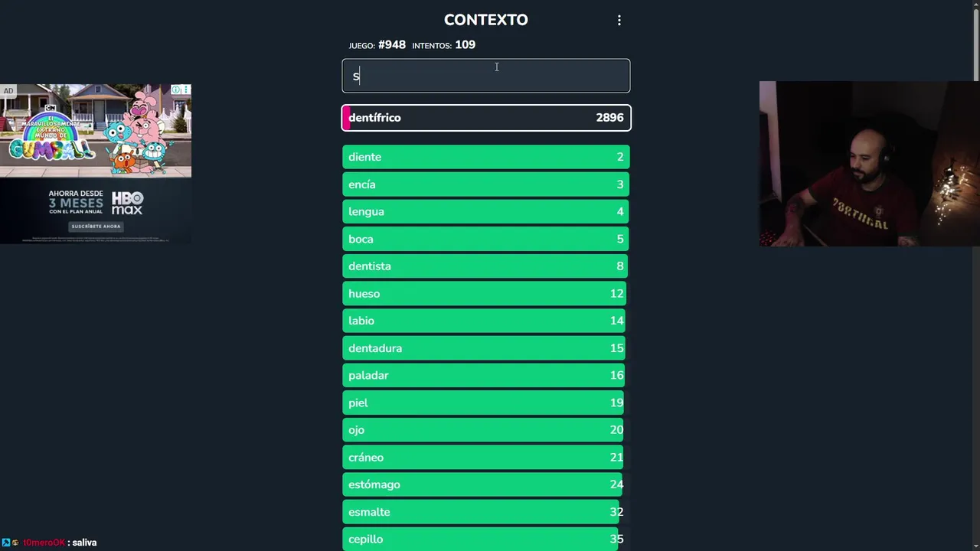Open the ad options three-dot icon

point(185,90)
